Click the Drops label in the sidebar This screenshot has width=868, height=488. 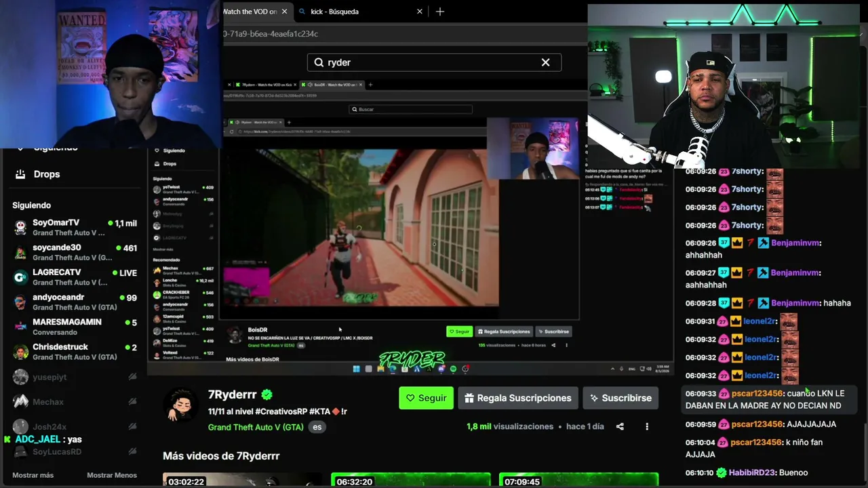[x=47, y=174]
